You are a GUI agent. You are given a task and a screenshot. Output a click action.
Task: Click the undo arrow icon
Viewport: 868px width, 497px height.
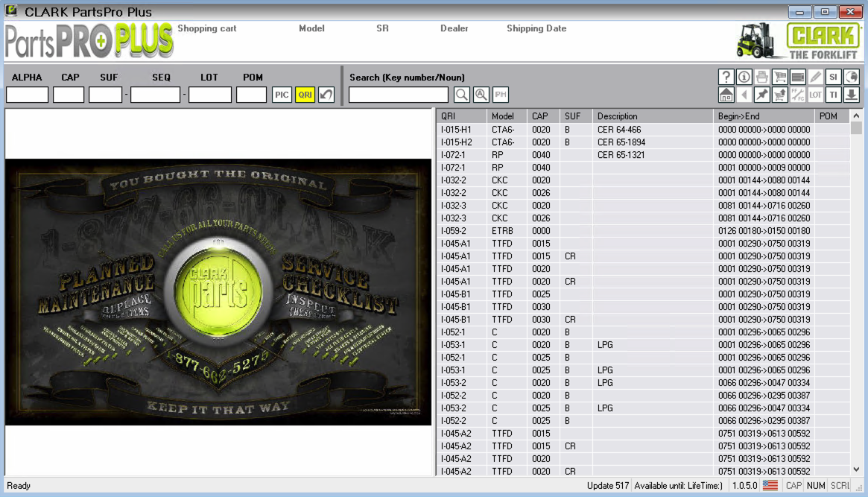[326, 95]
